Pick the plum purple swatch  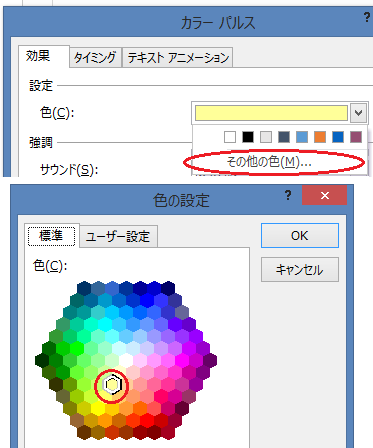coord(356,137)
